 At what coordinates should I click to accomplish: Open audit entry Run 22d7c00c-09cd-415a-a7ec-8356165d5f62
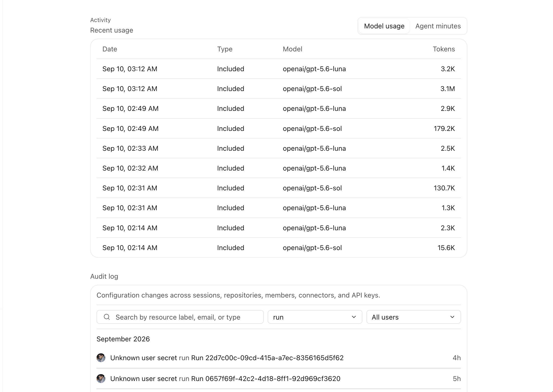click(x=279, y=358)
